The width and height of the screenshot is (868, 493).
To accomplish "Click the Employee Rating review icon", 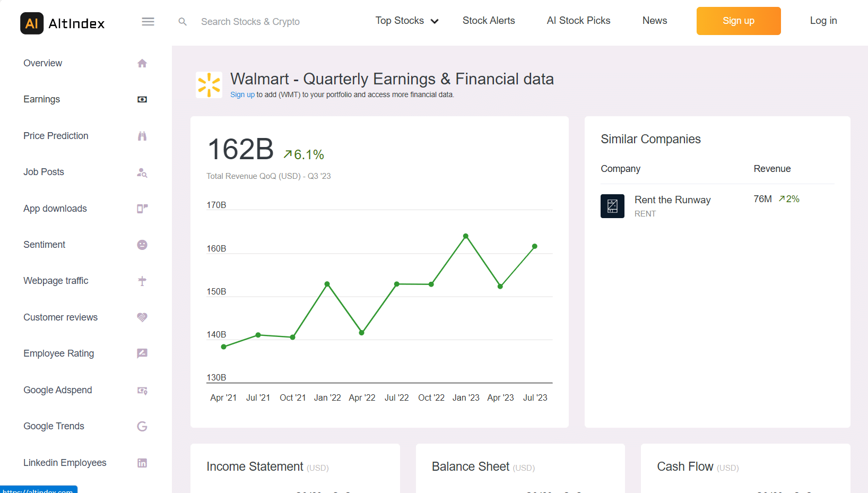I will point(142,353).
